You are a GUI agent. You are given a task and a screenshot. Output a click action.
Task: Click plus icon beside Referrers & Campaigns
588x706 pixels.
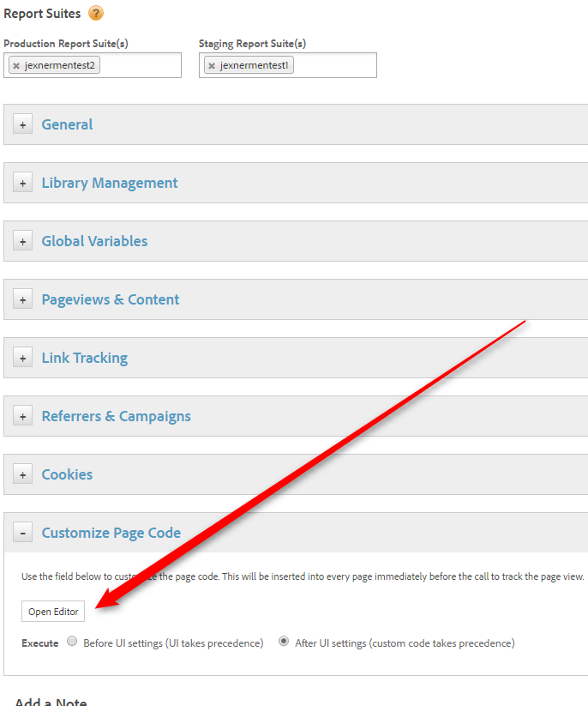[x=22, y=416]
